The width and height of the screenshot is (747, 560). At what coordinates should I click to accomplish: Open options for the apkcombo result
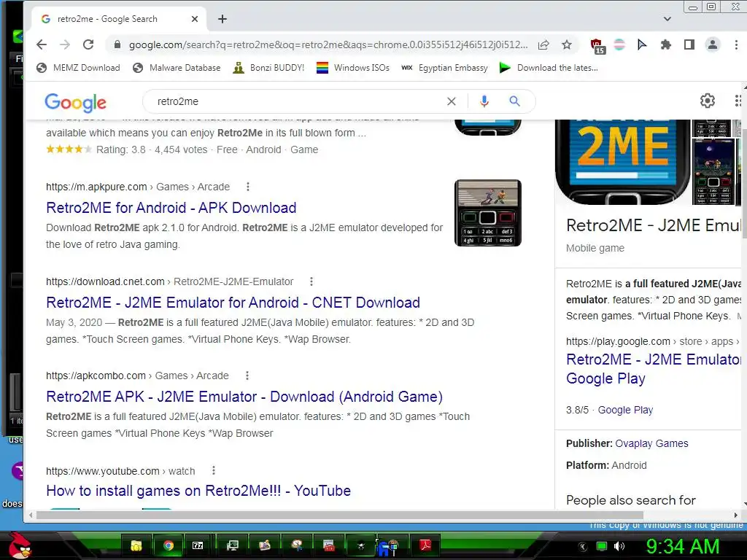tap(247, 376)
